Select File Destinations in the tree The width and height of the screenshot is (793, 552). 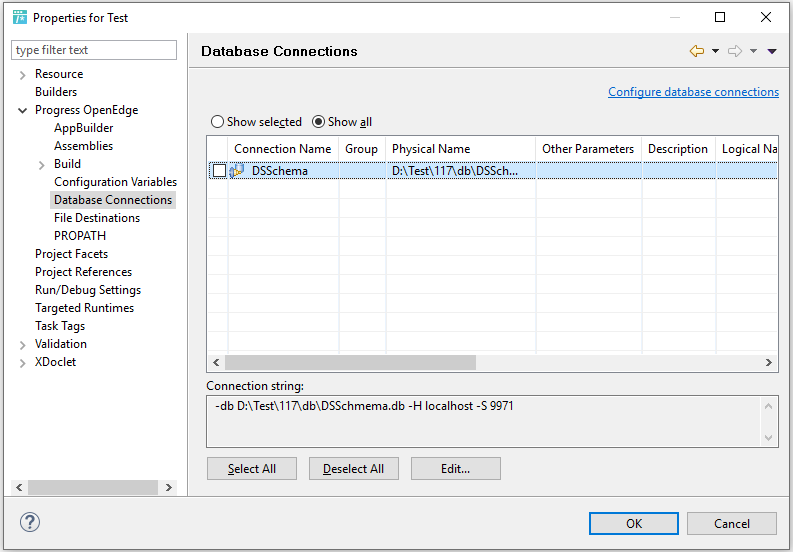[97, 218]
